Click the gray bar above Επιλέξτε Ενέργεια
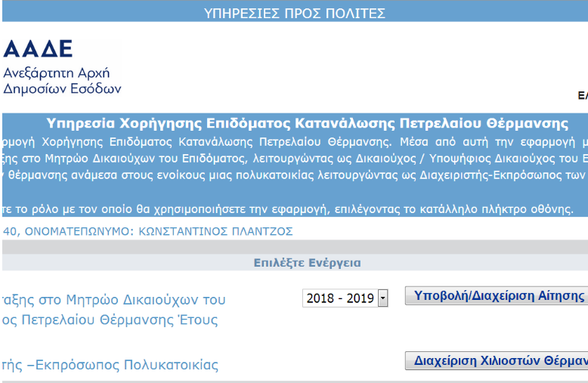 coord(294,247)
